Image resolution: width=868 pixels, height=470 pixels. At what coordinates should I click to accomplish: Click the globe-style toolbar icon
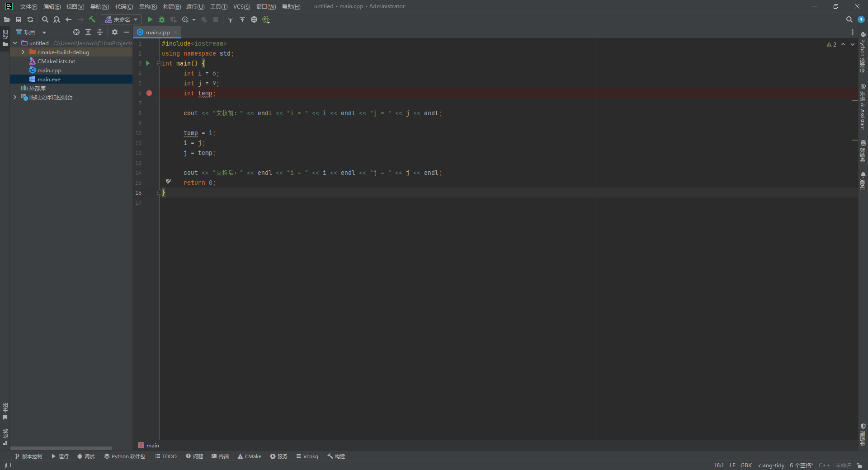pos(254,19)
